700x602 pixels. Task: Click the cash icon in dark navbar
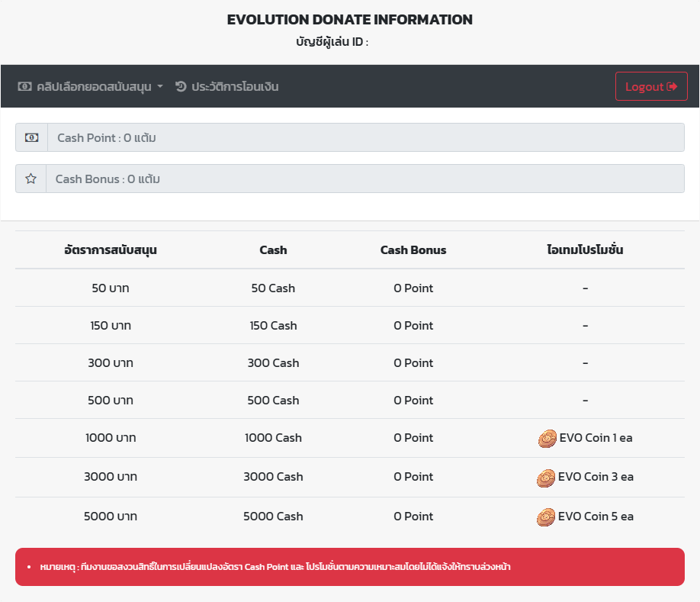click(24, 86)
